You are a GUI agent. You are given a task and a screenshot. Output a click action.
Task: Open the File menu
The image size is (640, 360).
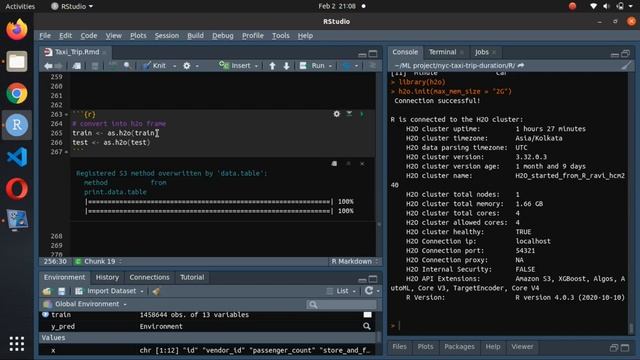(45, 36)
